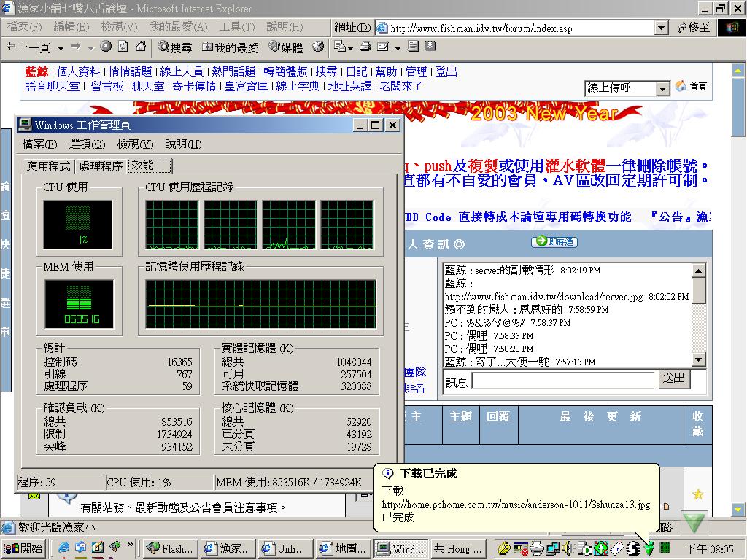Launch Outlook Express from Quick Launch
Screen dimensions: 747x560
tap(80, 548)
